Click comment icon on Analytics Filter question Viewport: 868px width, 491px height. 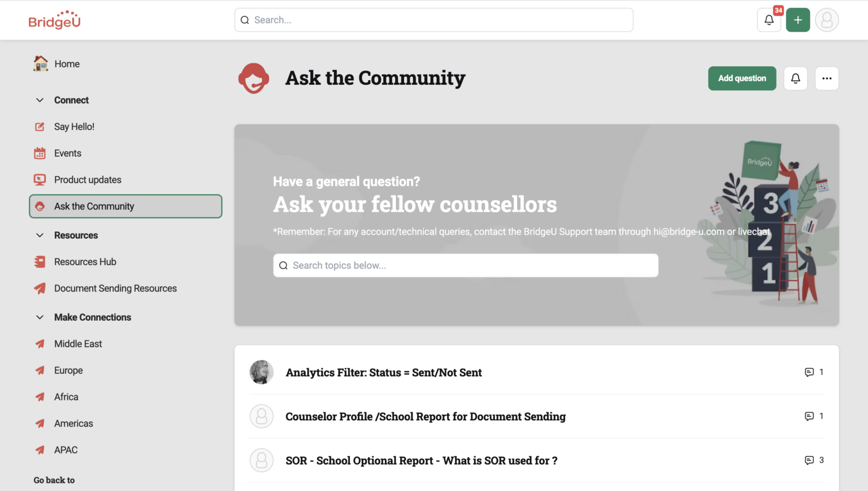pos(809,372)
